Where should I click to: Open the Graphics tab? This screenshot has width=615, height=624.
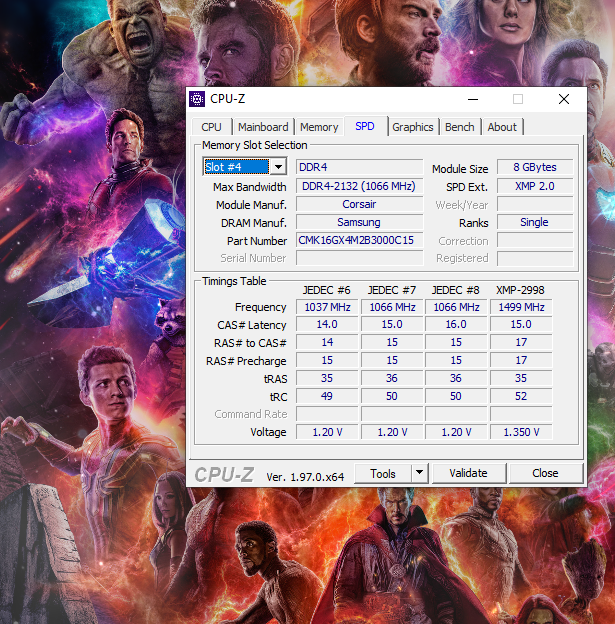coord(413,127)
